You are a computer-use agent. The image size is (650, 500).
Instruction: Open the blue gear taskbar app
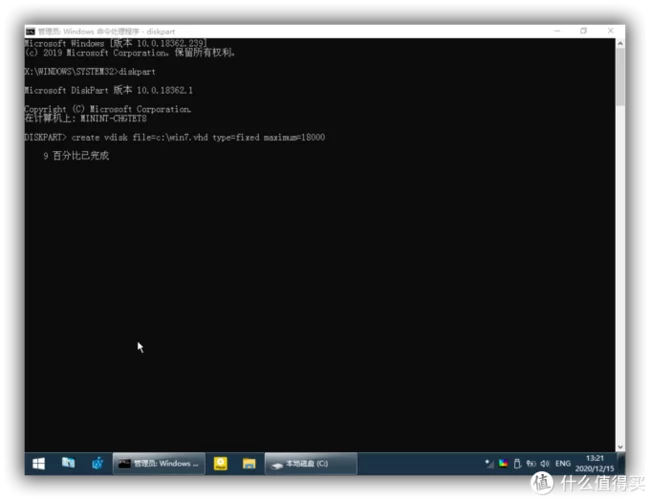(97, 464)
